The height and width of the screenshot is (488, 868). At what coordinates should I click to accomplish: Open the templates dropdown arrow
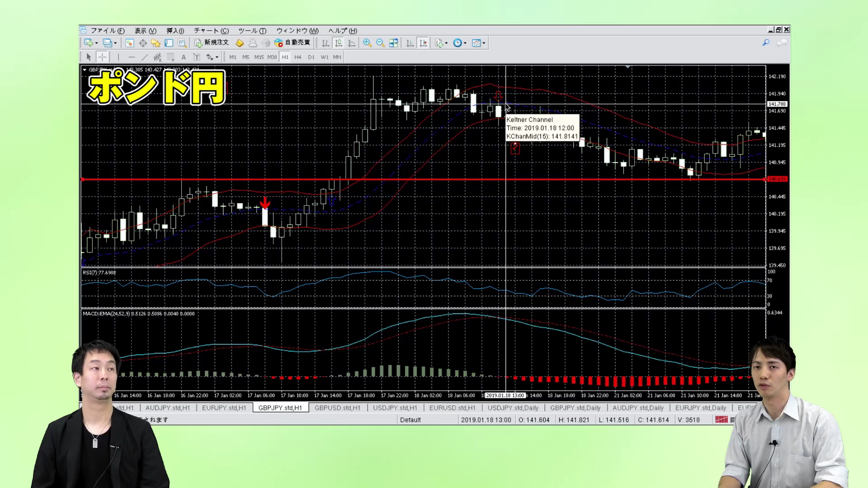point(484,43)
